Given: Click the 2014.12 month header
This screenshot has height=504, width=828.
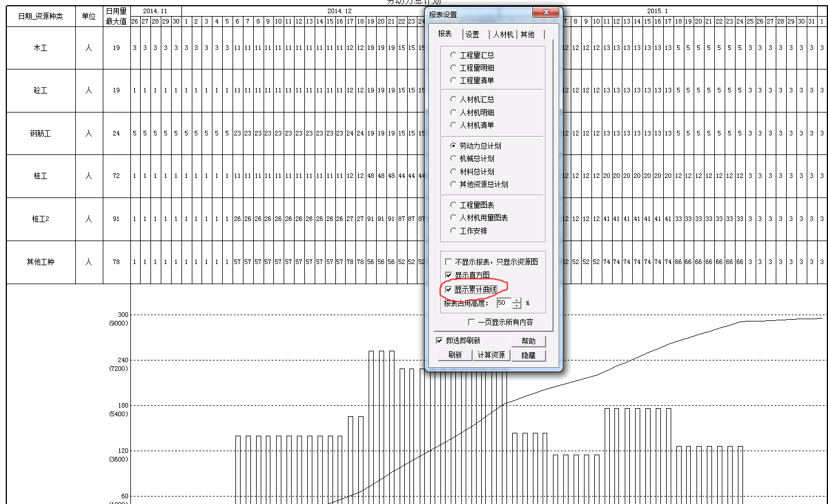Looking at the screenshot, I should tap(339, 11).
